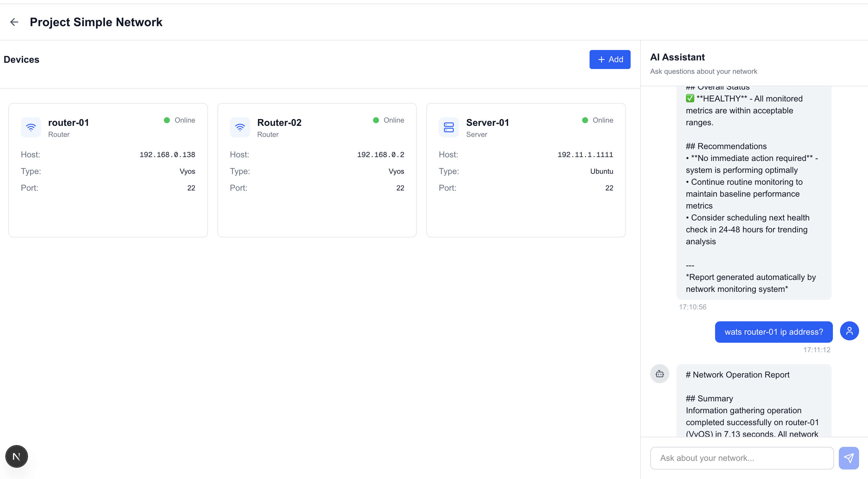The width and height of the screenshot is (868, 479).
Task: Click router-01 host IP 192.168.0.138
Action: pyautogui.click(x=167, y=155)
